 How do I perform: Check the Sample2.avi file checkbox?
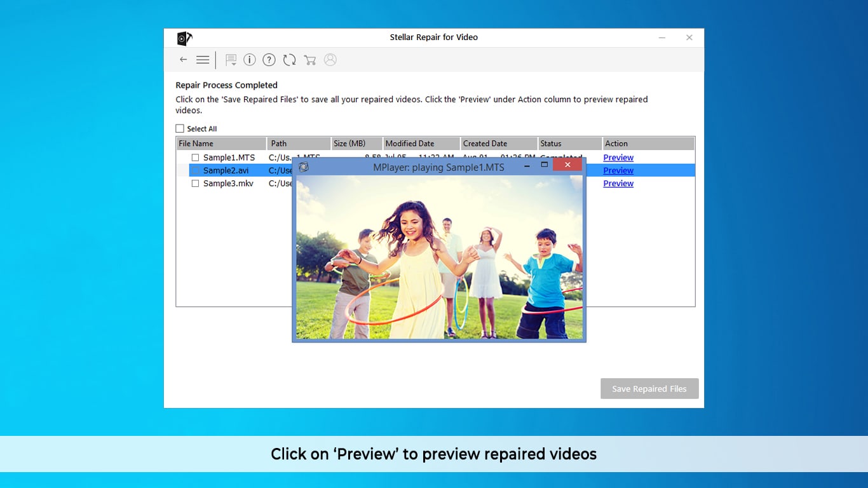[x=196, y=170]
